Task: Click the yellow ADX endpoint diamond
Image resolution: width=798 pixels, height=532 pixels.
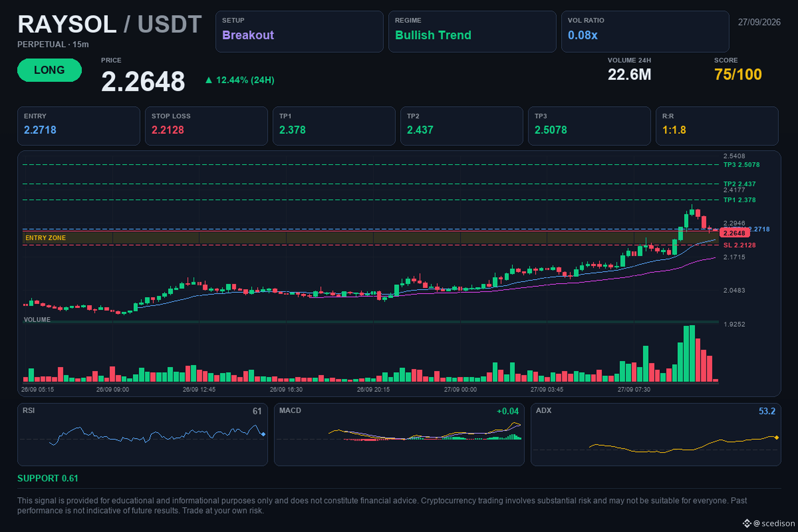Action: pos(776,438)
